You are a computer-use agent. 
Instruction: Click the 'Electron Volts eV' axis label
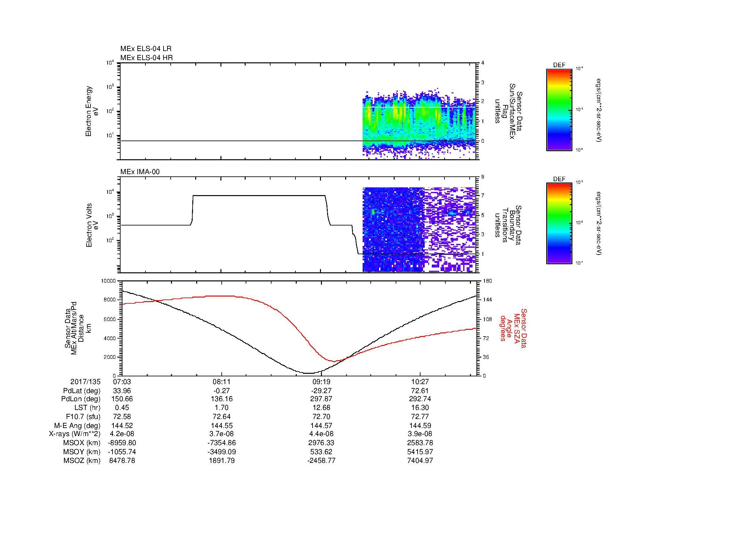tap(92, 225)
